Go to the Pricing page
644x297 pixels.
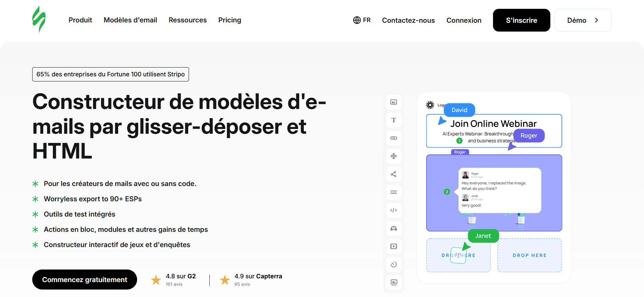230,20
